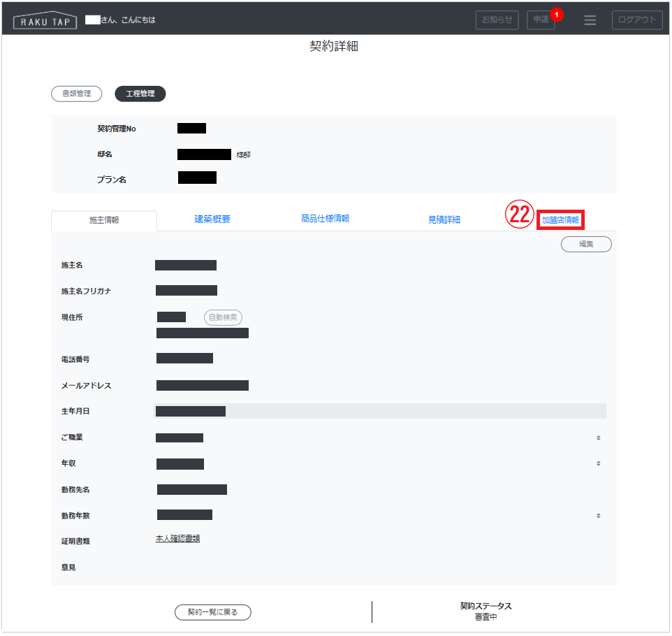This screenshot has width=672, height=636.
Task: Open the 年収 dropdown
Action: (379, 463)
